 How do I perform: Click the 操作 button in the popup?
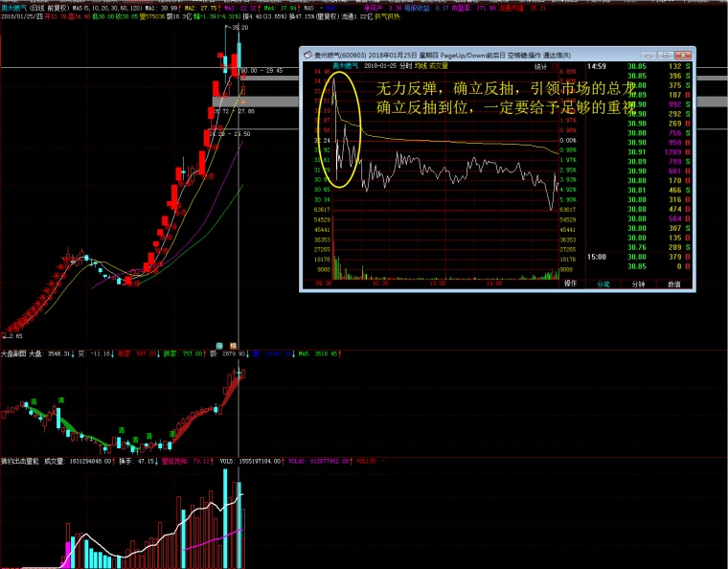point(571,284)
